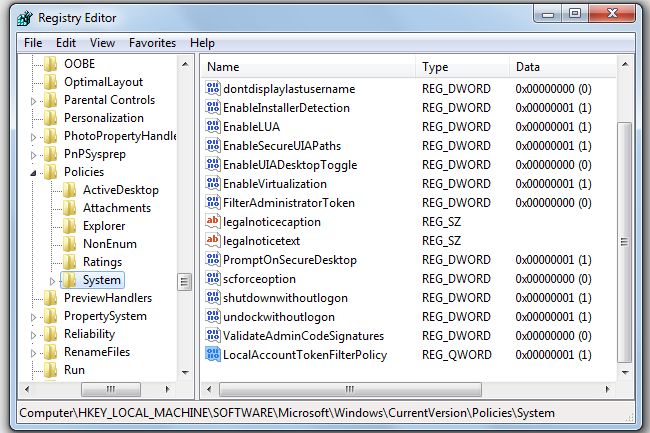The height and width of the screenshot is (433, 650).
Task: Sort values by Name column header
Action: [308, 67]
